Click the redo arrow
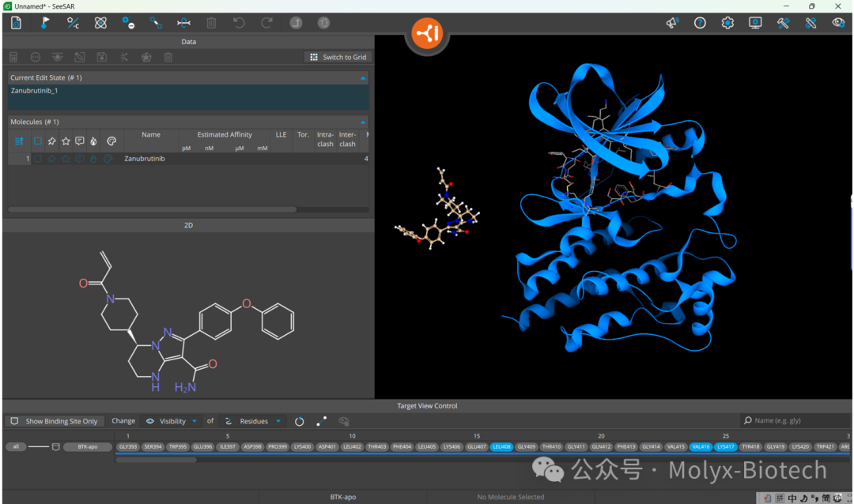 (267, 23)
